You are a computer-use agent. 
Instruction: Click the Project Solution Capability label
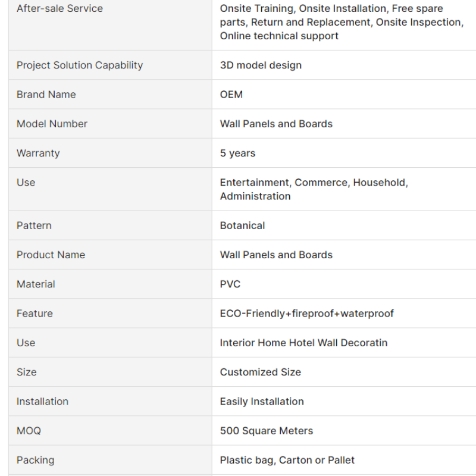point(80,65)
